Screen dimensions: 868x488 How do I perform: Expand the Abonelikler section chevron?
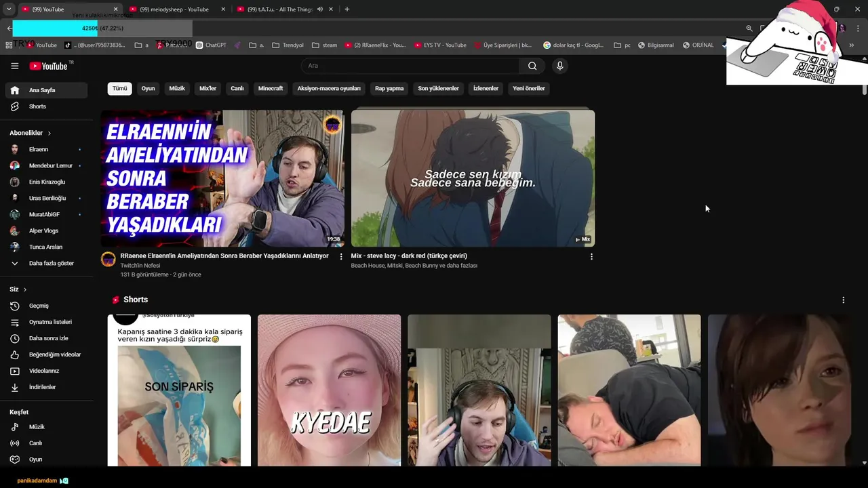(50, 134)
